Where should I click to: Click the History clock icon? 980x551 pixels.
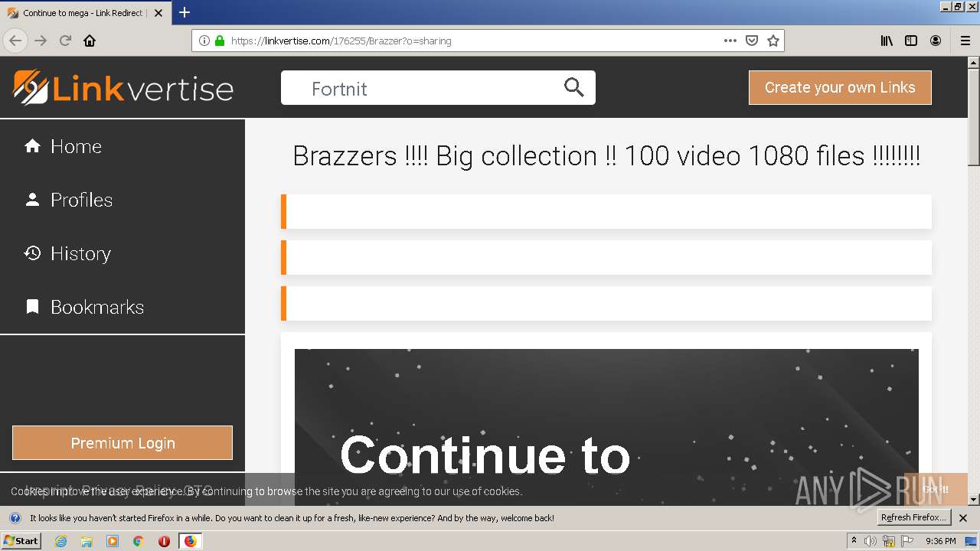[x=32, y=253]
